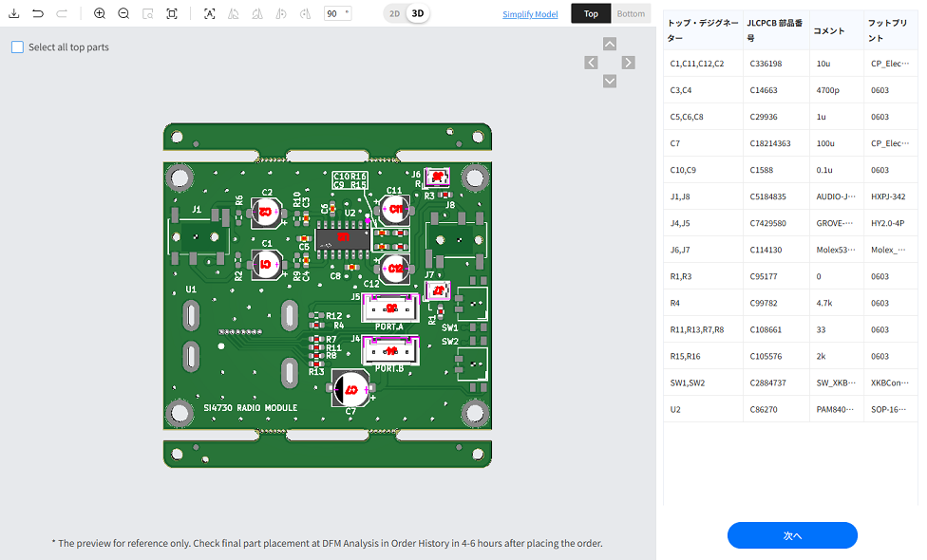Click the blue 次へ button

click(x=792, y=535)
